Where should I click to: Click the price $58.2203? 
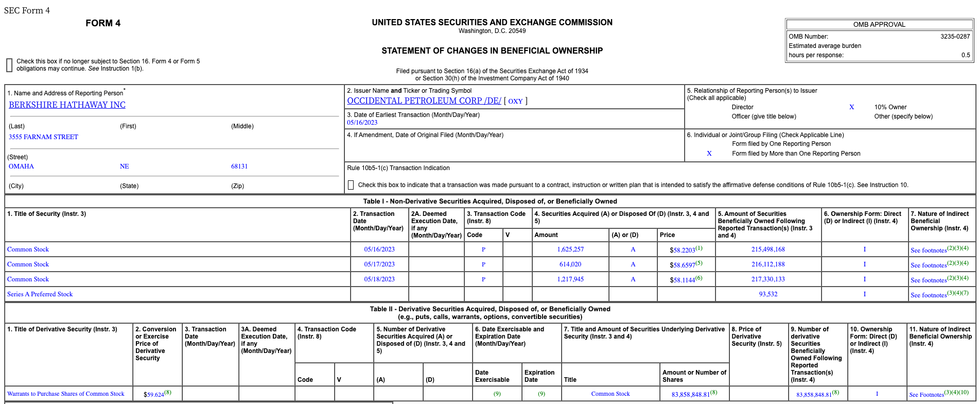click(682, 250)
